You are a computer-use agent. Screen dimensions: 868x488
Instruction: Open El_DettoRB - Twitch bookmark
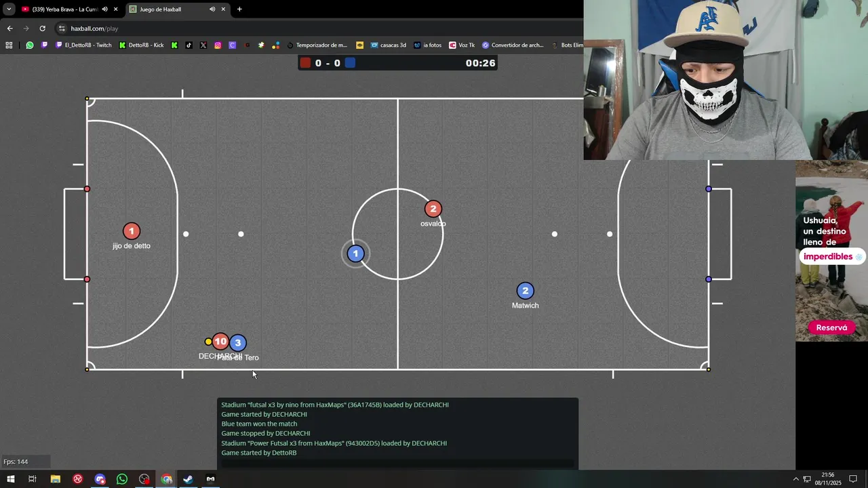pyautogui.click(x=83, y=45)
